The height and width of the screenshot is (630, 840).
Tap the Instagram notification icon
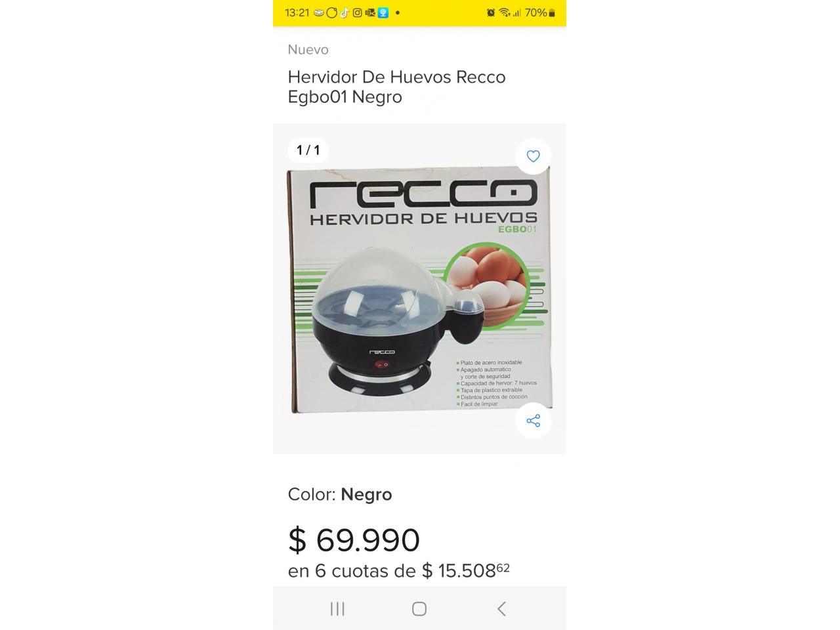[x=357, y=12]
